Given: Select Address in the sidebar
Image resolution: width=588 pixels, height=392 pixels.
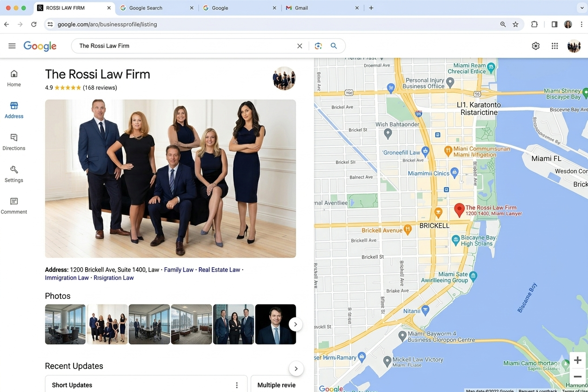Looking at the screenshot, I should (x=14, y=110).
